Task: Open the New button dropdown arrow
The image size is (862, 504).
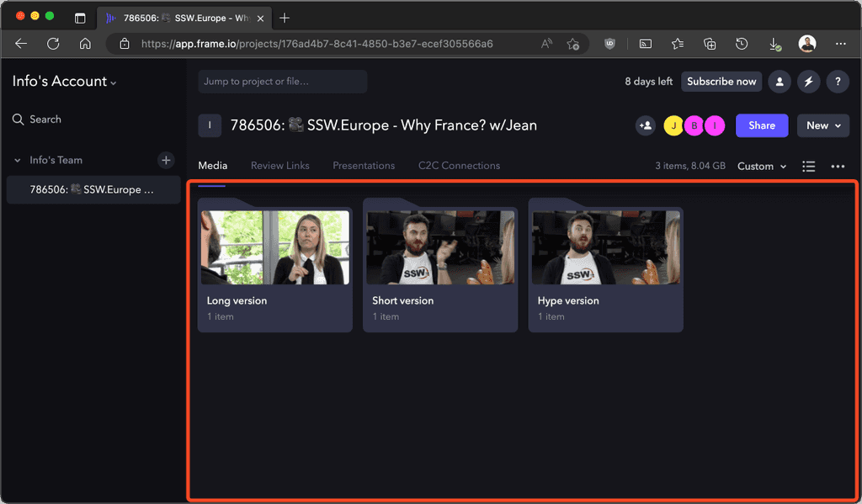Action: tap(838, 125)
